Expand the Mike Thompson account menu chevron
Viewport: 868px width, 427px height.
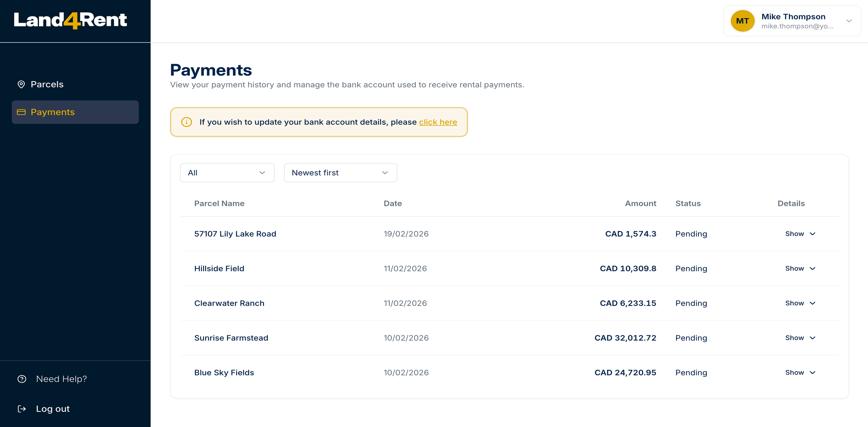coord(849,21)
